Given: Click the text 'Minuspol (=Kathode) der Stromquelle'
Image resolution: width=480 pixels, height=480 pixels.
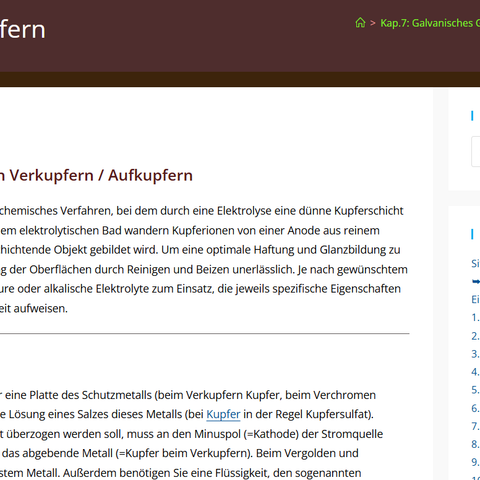Looking at the screenshot, I should click(x=289, y=434).
